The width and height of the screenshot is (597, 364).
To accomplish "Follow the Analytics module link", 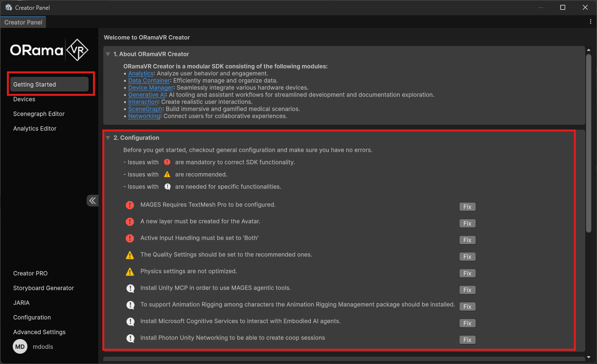I will 141,73.
